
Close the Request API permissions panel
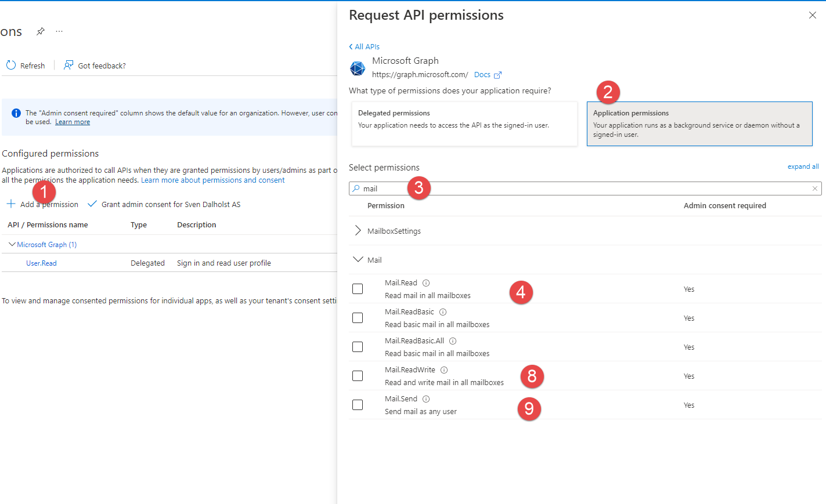pos(813,15)
